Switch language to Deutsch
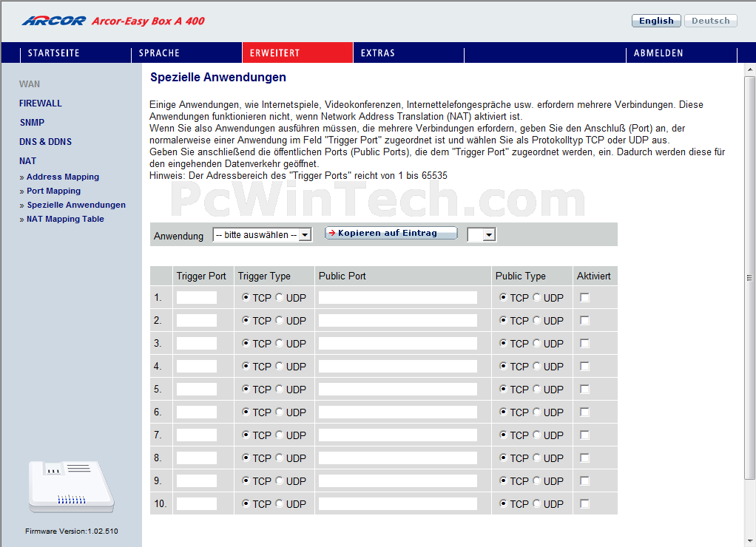756x547 pixels. click(x=711, y=21)
